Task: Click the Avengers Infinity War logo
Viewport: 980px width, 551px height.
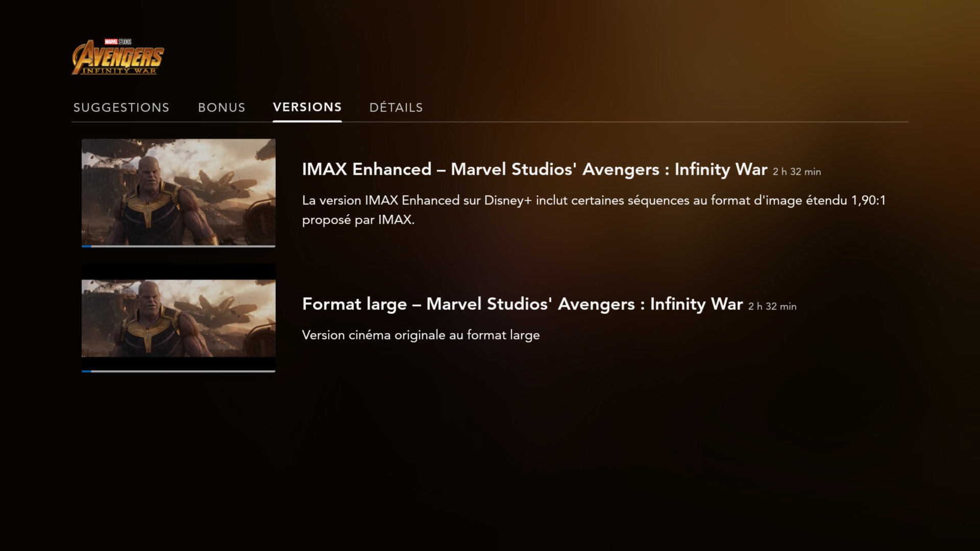Action: tap(118, 57)
